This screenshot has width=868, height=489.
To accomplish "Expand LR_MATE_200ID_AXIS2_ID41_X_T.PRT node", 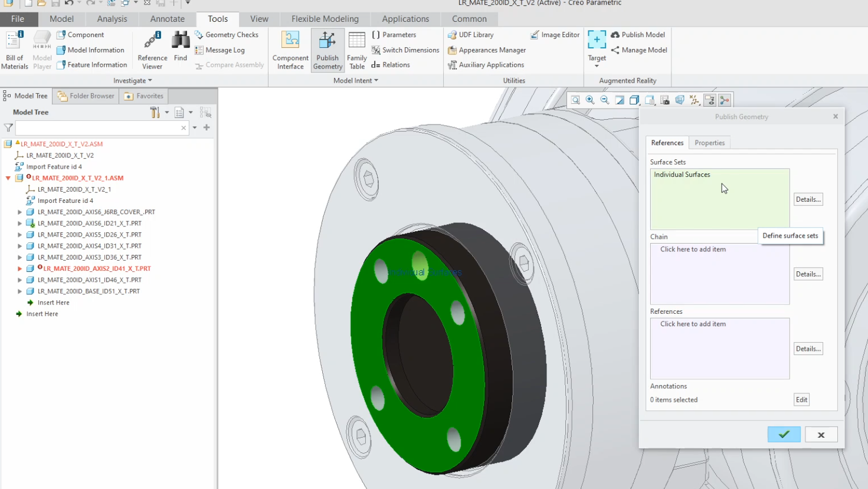I will pyautogui.click(x=19, y=268).
